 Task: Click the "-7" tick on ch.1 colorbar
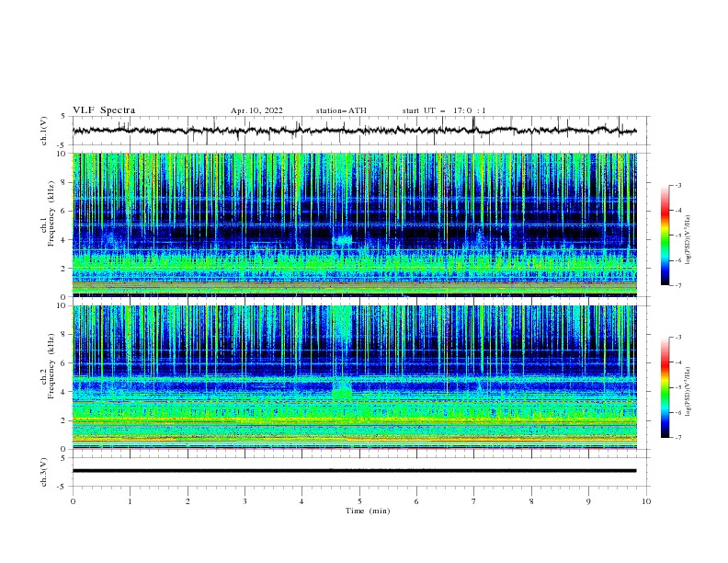click(x=677, y=285)
